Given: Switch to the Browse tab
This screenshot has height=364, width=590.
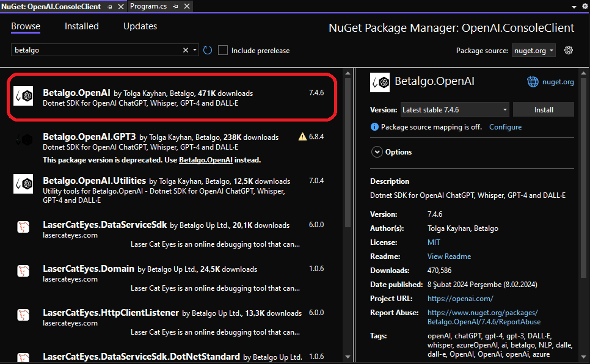Looking at the screenshot, I should (26, 26).
